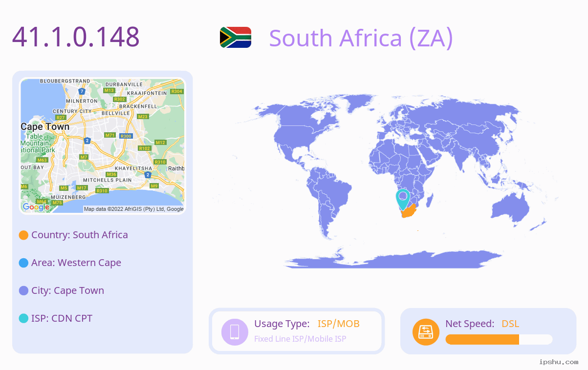Click the ISP/MOB usage type label
This screenshot has width=588, height=370.
339,324
